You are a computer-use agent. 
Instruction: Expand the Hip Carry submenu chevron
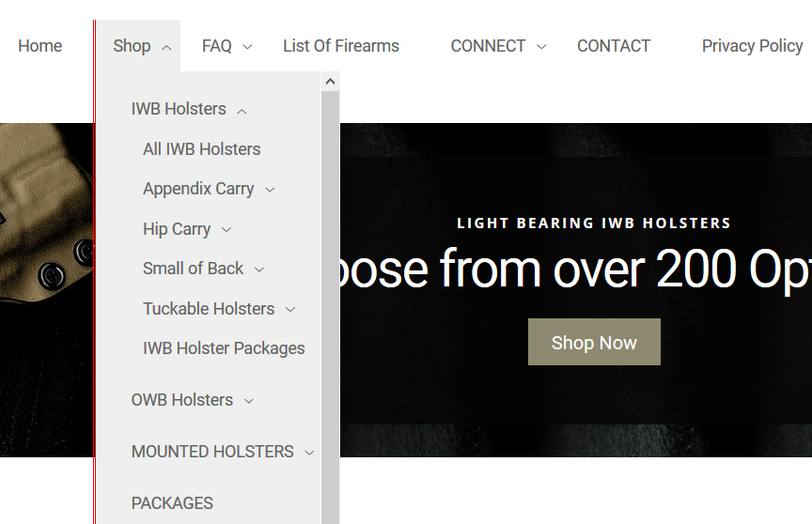click(226, 230)
